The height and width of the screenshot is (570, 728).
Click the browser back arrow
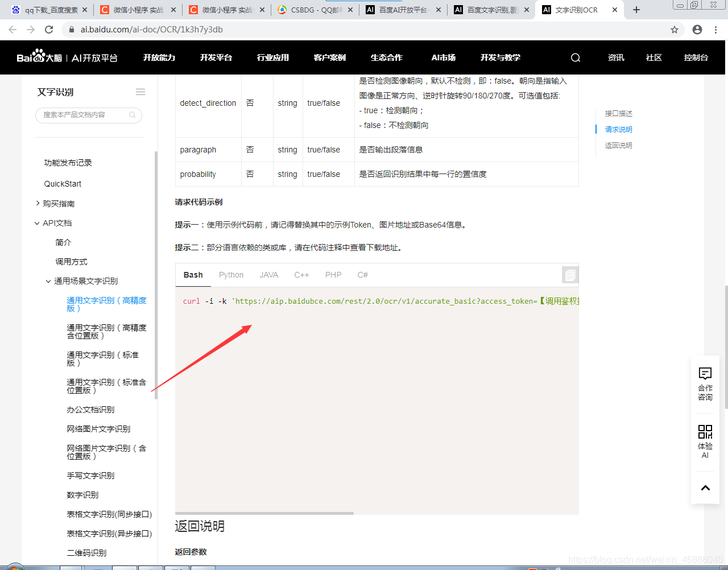(x=13, y=30)
